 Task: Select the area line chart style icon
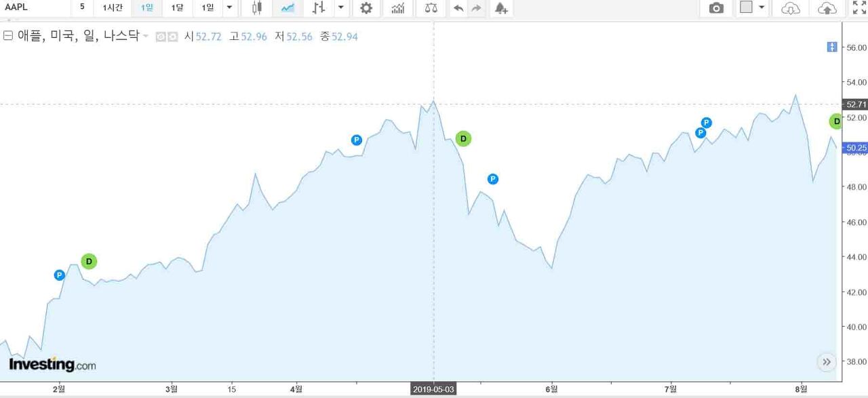click(x=288, y=8)
